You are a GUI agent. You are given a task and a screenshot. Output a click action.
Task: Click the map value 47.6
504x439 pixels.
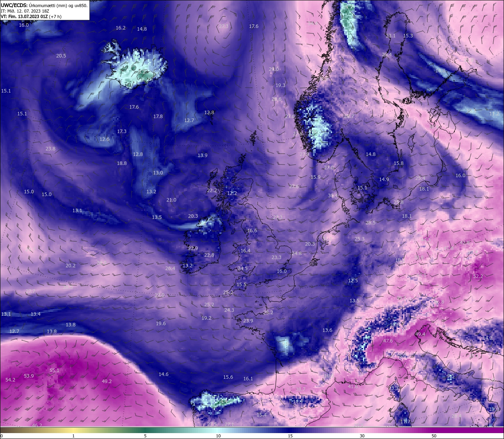pos(388,341)
